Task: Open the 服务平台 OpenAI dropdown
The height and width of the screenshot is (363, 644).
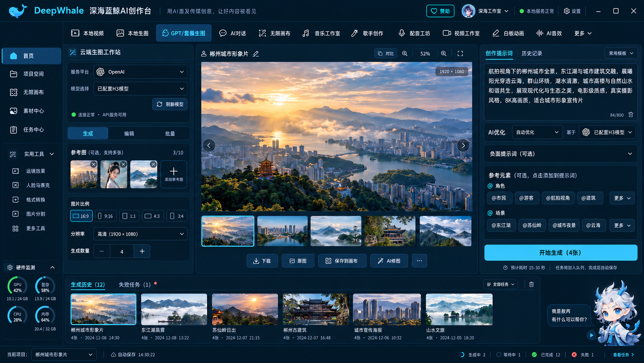Action: point(140,72)
